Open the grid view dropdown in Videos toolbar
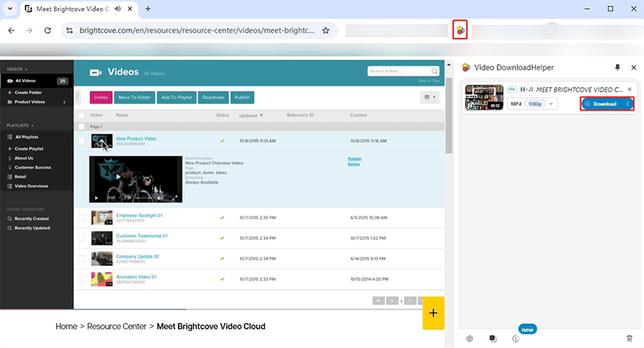The width and height of the screenshot is (644, 348). click(x=429, y=97)
